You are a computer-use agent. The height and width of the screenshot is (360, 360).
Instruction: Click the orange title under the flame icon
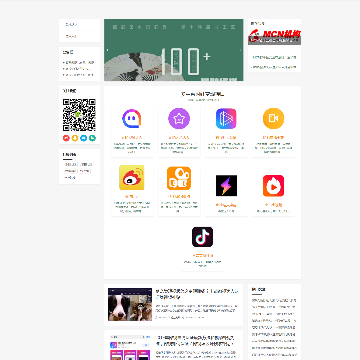coord(273,205)
